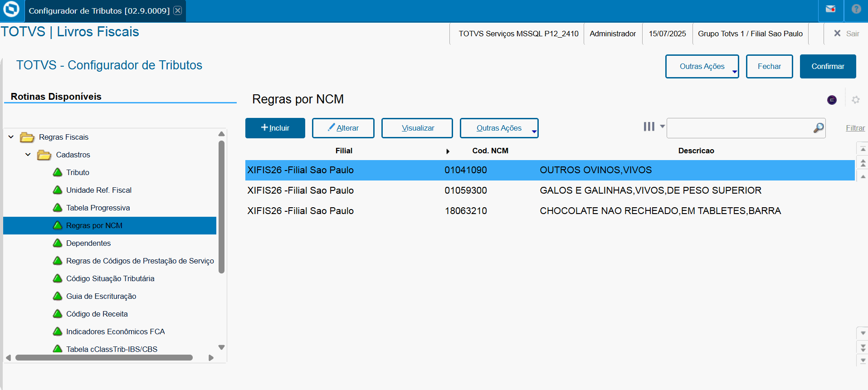Open Tabela cClassTrib-IBS/CBS in the tree
The width and height of the screenshot is (868, 390).
tap(112, 349)
